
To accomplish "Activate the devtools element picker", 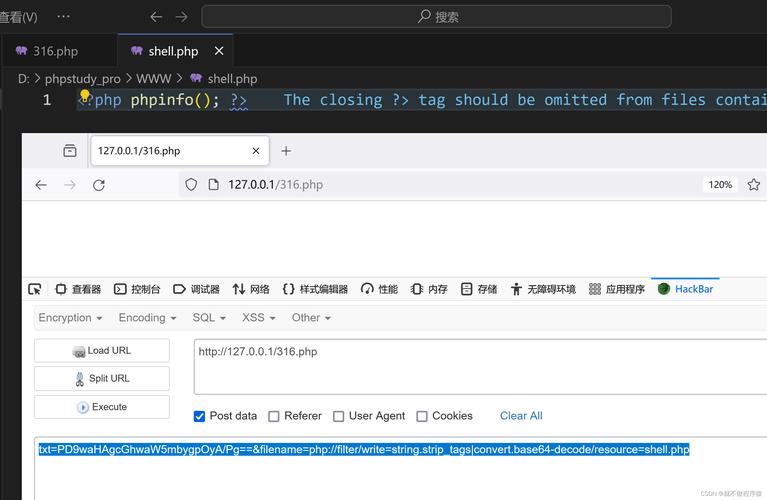I will point(35,289).
